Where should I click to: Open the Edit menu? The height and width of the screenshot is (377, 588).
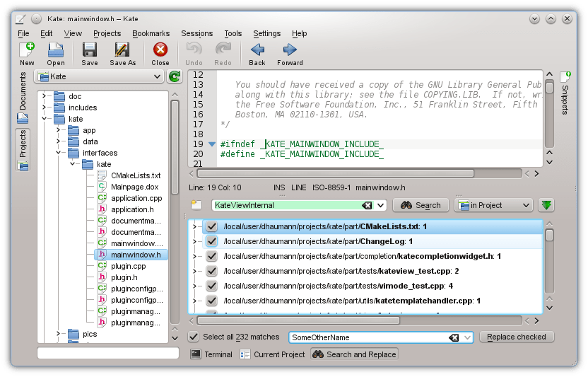[47, 33]
